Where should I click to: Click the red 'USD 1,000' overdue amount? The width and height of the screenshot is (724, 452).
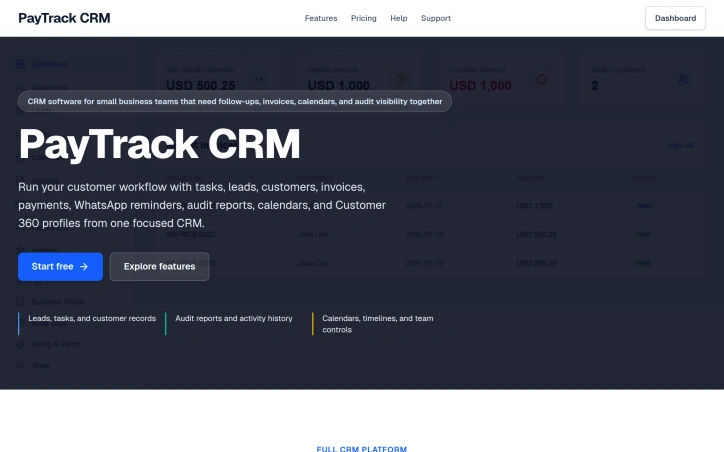click(x=480, y=86)
